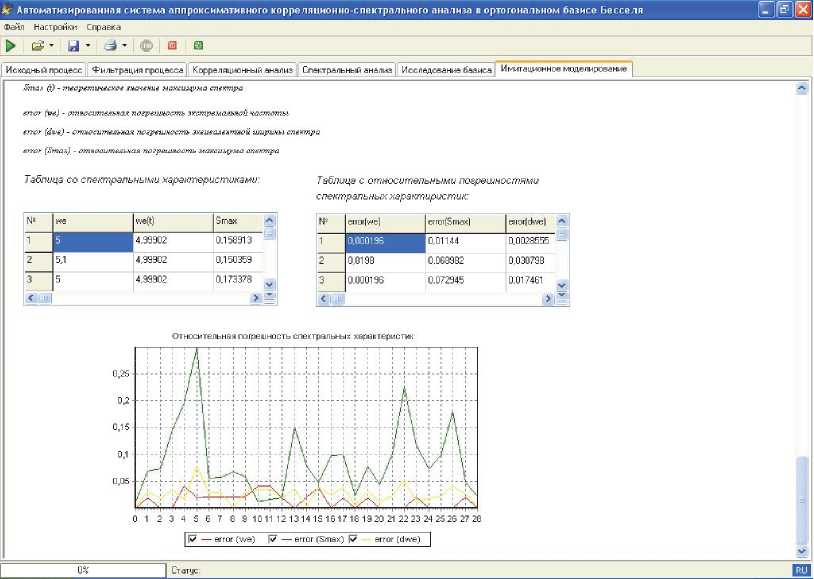Click the we(t) column header
The width and height of the screenshot is (814, 579).
click(x=171, y=221)
